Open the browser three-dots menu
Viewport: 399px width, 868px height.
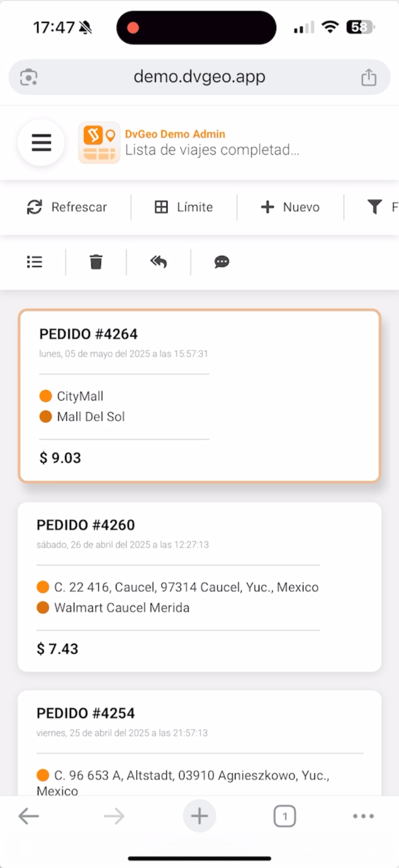364,816
